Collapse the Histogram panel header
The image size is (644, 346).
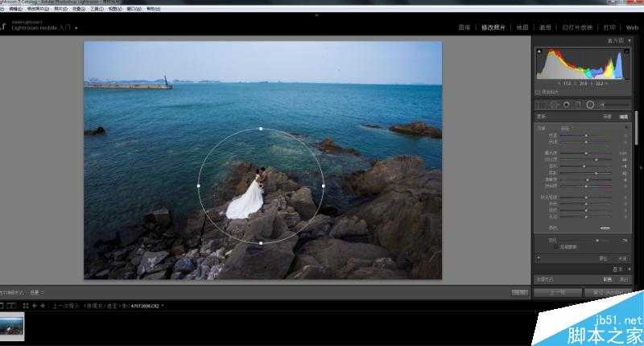[621, 39]
